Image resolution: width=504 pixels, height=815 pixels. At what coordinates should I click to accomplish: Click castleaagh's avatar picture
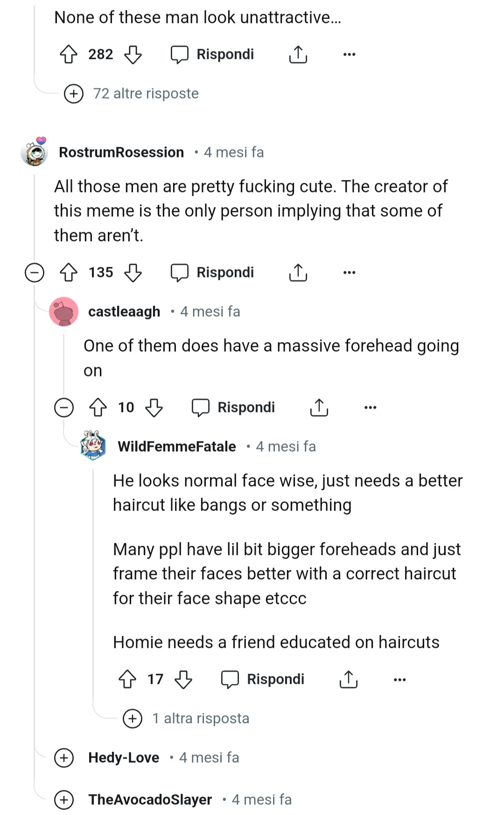[64, 312]
